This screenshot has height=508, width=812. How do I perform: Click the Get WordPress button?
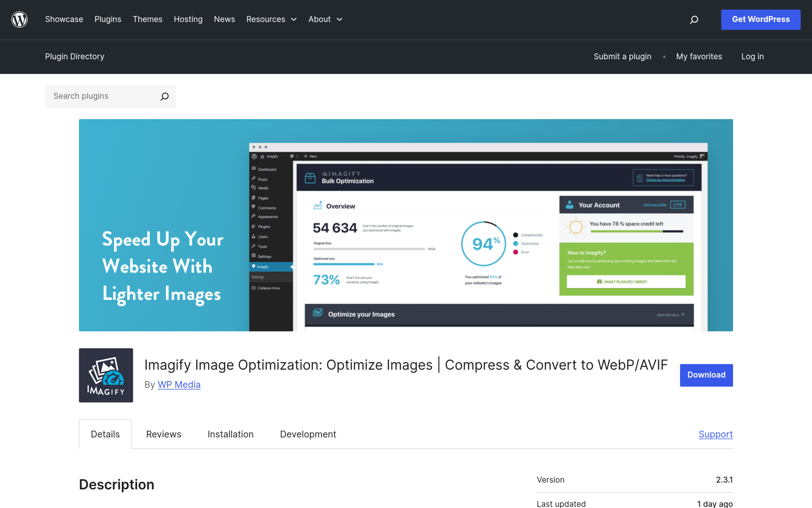(x=761, y=19)
